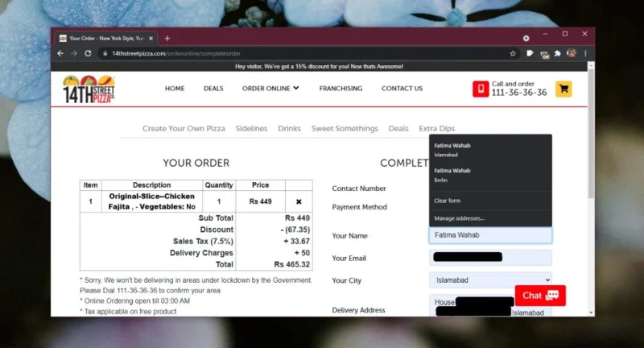This screenshot has height=348, width=644.
Task: Click the browser back arrow
Action: coord(60,53)
